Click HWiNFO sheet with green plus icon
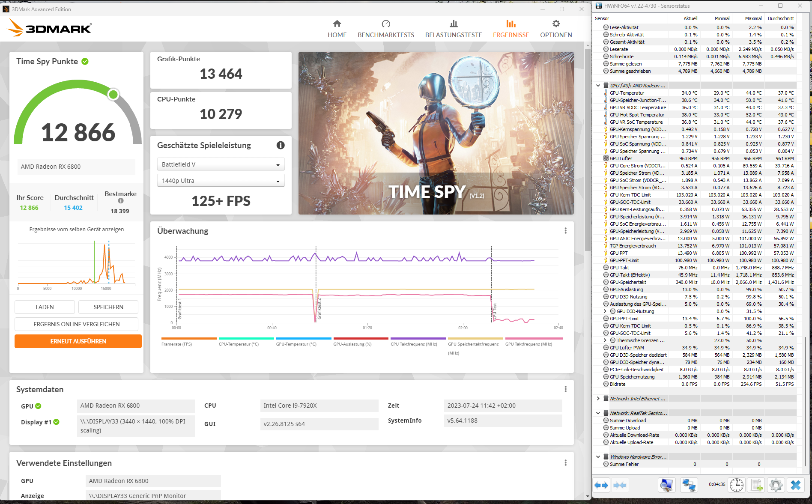 756,485
